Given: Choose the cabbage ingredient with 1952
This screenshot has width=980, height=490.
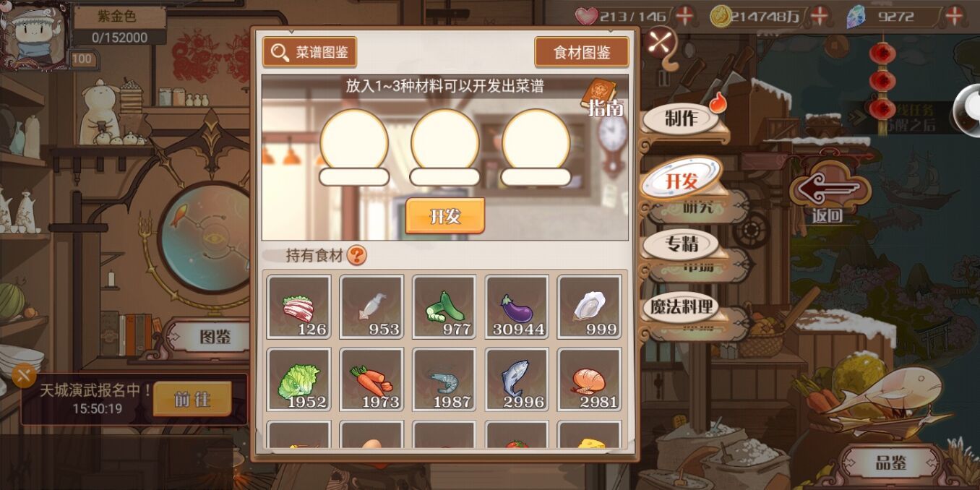Looking at the screenshot, I should point(298,379).
